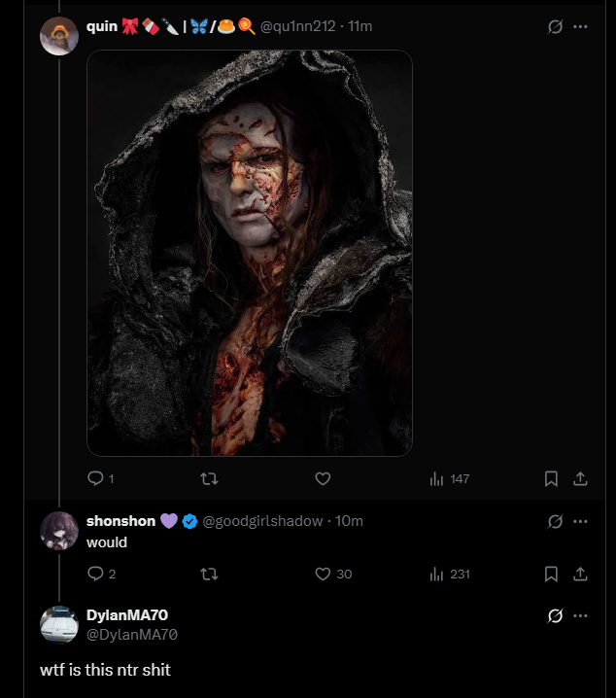Visit @goodgirlshadow profile handle

coord(262,521)
